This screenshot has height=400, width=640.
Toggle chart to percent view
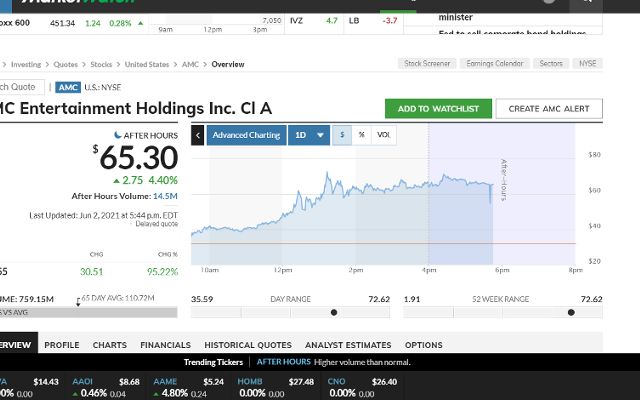pos(361,135)
